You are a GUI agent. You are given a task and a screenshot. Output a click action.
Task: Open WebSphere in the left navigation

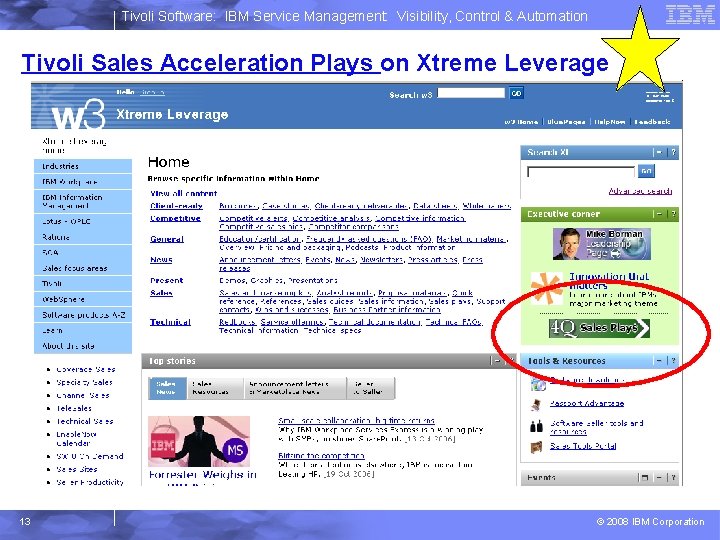[83, 299]
